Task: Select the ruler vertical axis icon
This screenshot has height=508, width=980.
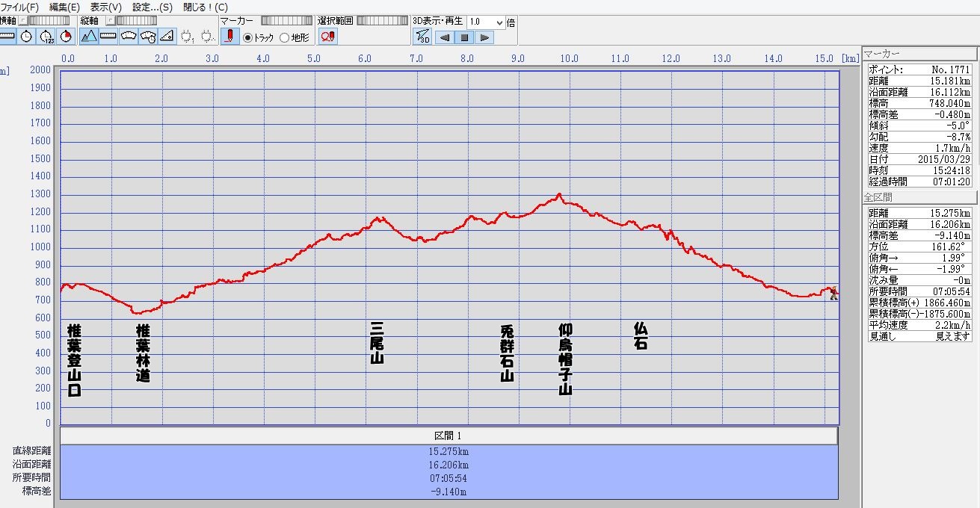Action: pyautogui.click(x=108, y=36)
